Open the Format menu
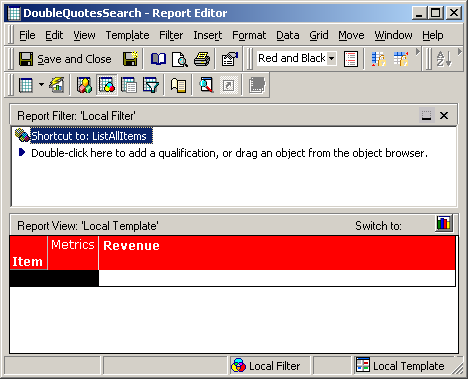The width and height of the screenshot is (468, 379). [x=249, y=35]
